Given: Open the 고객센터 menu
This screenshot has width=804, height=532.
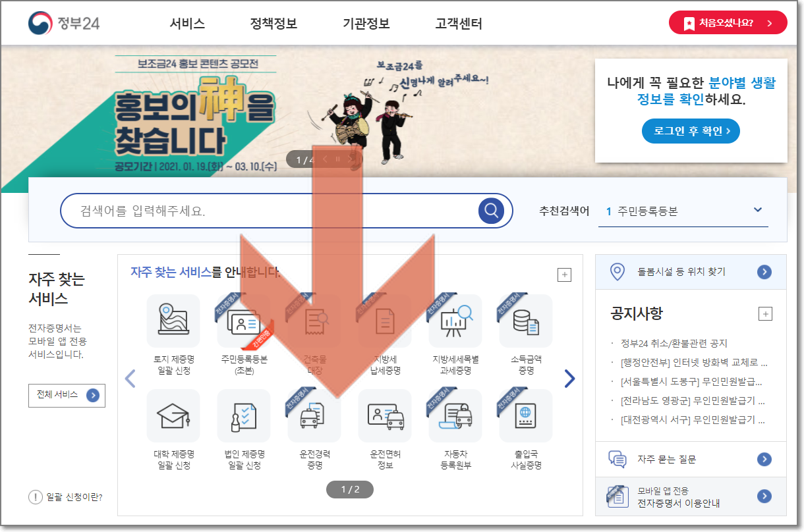Looking at the screenshot, I should tap(459, 24).
